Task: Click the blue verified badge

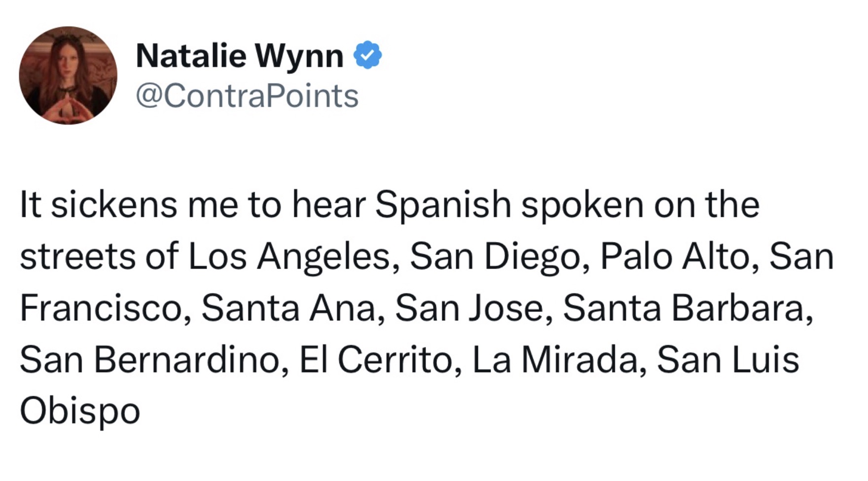Action: click(367, 55)
